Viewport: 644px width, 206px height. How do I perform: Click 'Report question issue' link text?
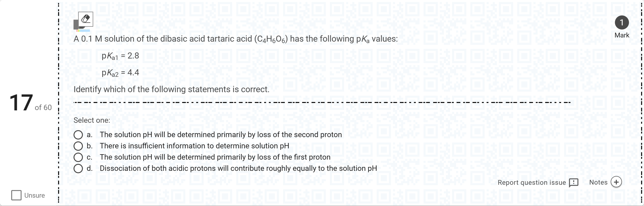(532, 182)
